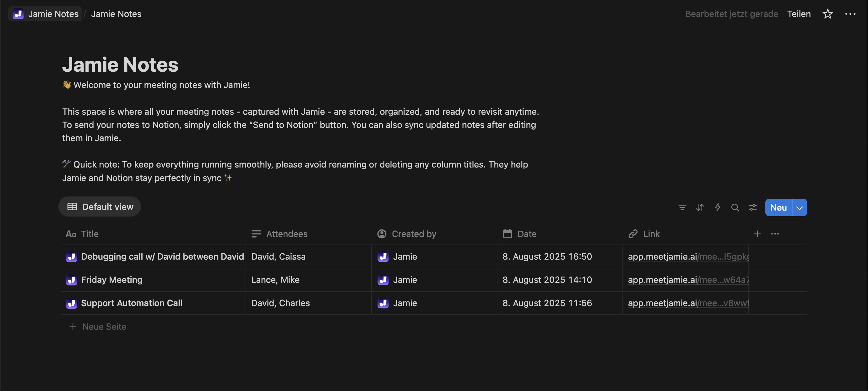Click the Debugging call row page icon
868x391 pixels.
tap(71, 257)
